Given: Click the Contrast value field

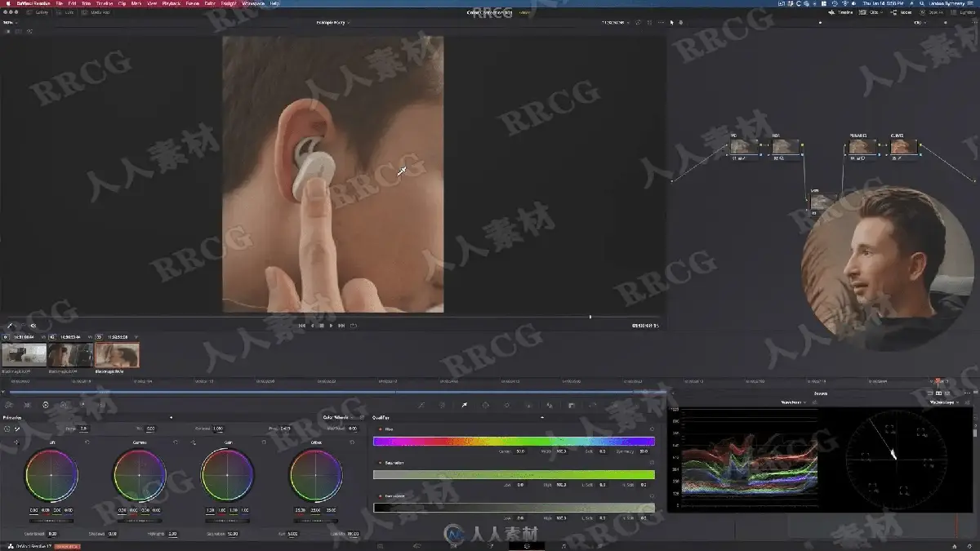Looking at the screenshot, I should [x=217, y=428].
